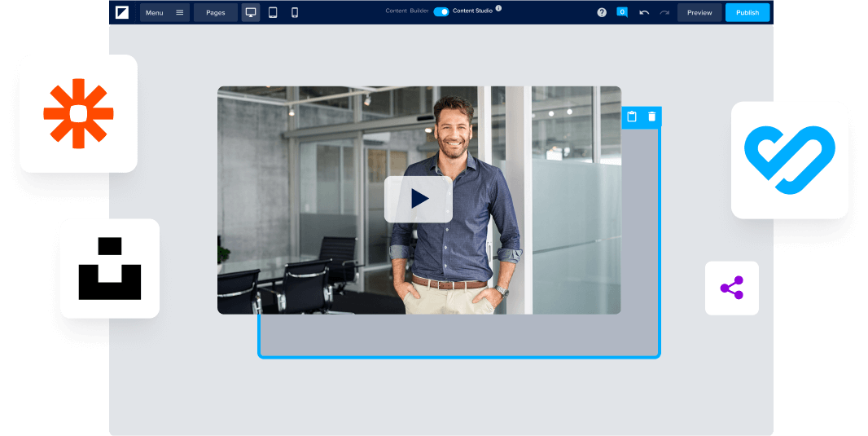Switch to tablet view
The width and height of the screenshot is (868, 436).
(x=273, y=12)
